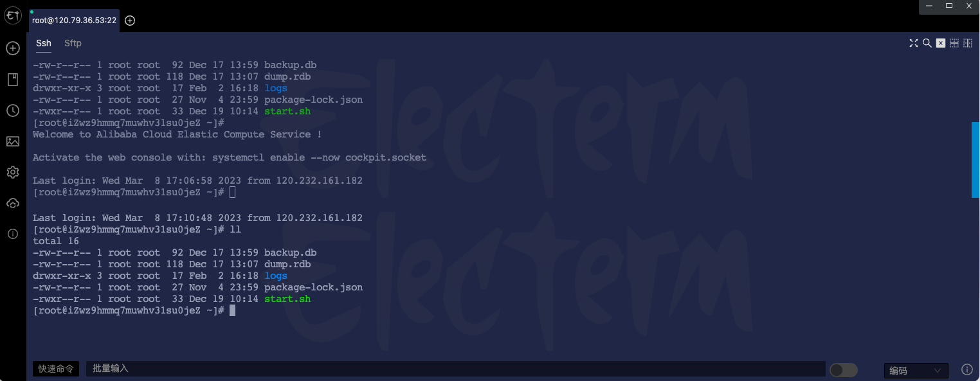Open the themes panel with the image icon

click(x=12, y=141)
